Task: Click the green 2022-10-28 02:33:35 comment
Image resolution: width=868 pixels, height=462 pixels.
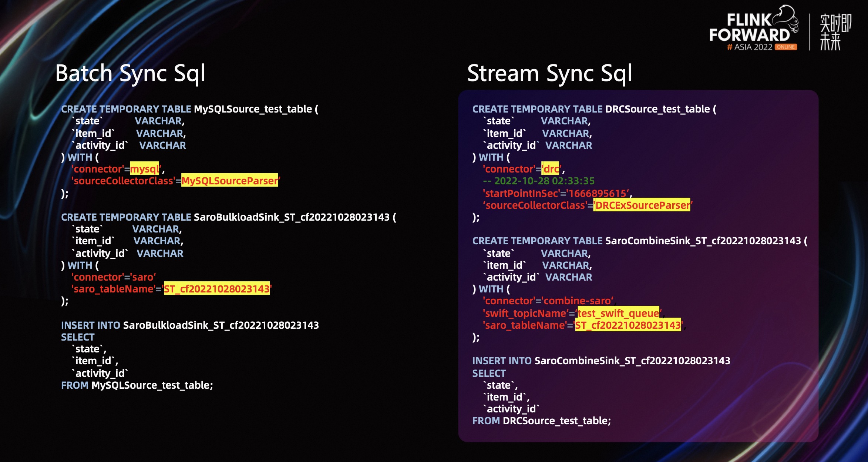Action: pos(539,181)
